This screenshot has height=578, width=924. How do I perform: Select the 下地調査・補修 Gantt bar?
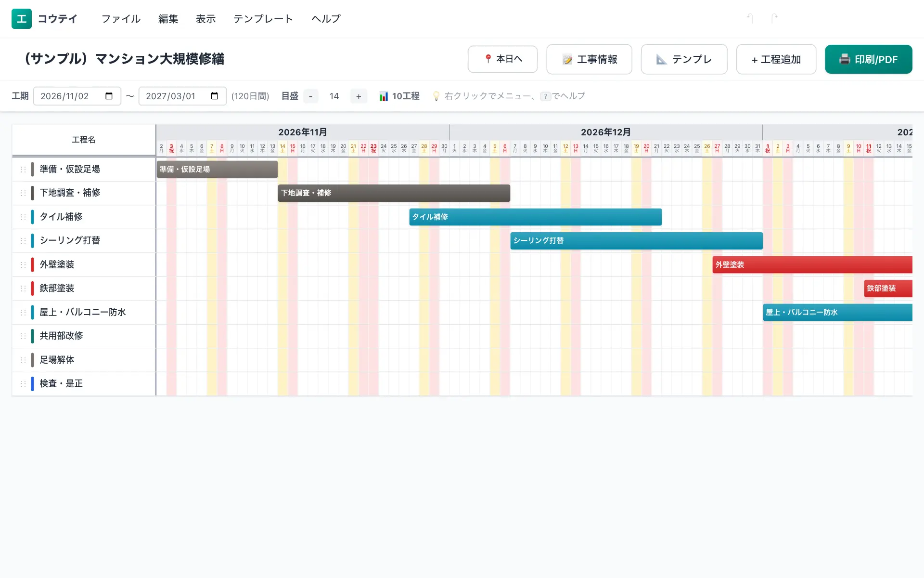click(394, 193)
